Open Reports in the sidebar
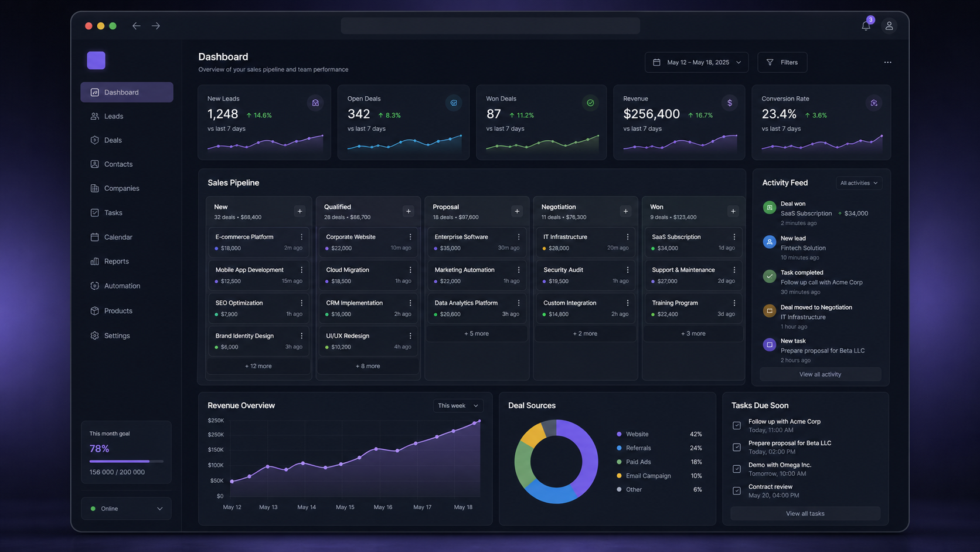 (x=127, y=261)
